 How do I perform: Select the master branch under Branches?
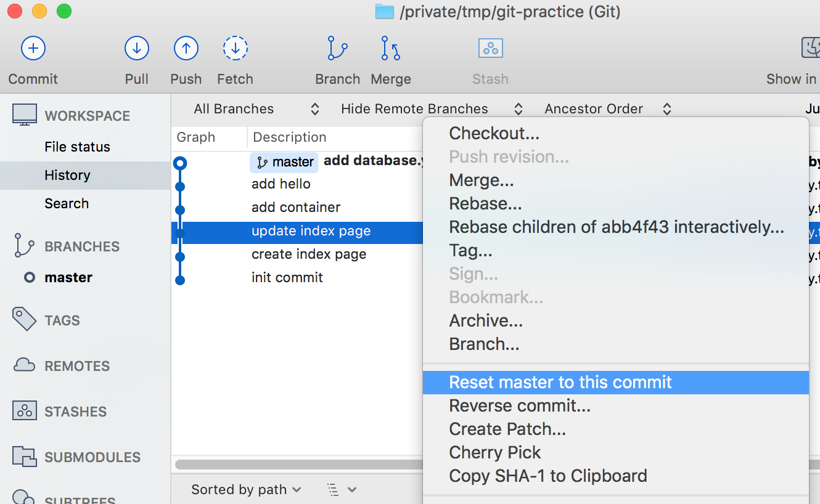point(68,277)
